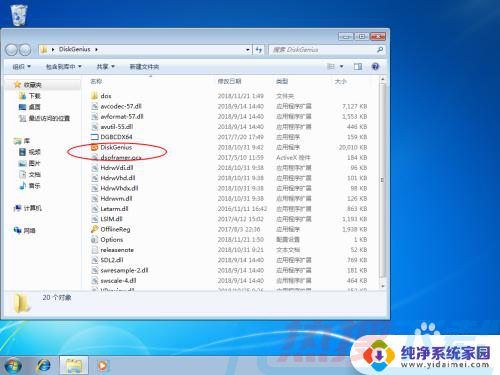
Task: Launch Internet Explorer from the taskbar
Action: (44, 366)
